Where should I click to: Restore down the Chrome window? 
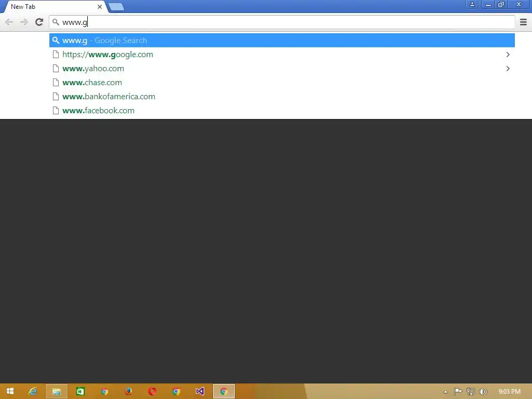pyautogui.click(x=501, y=4)
